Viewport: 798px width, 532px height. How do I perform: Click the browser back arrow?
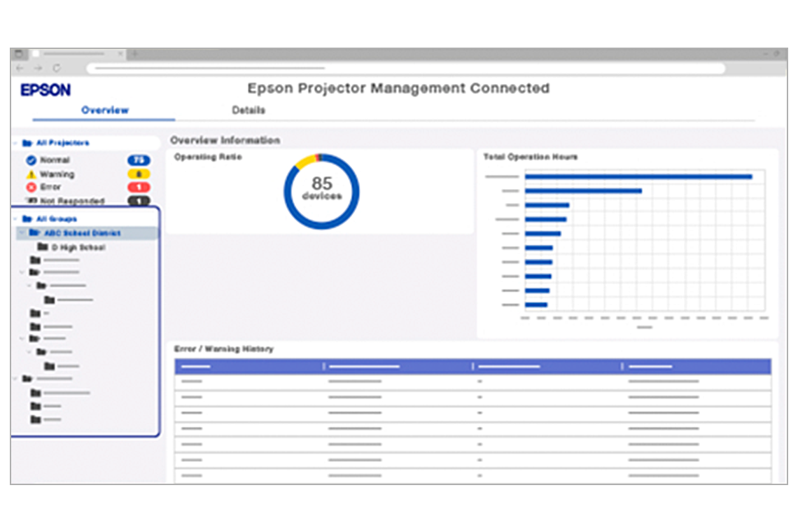[x=20, y=68]
